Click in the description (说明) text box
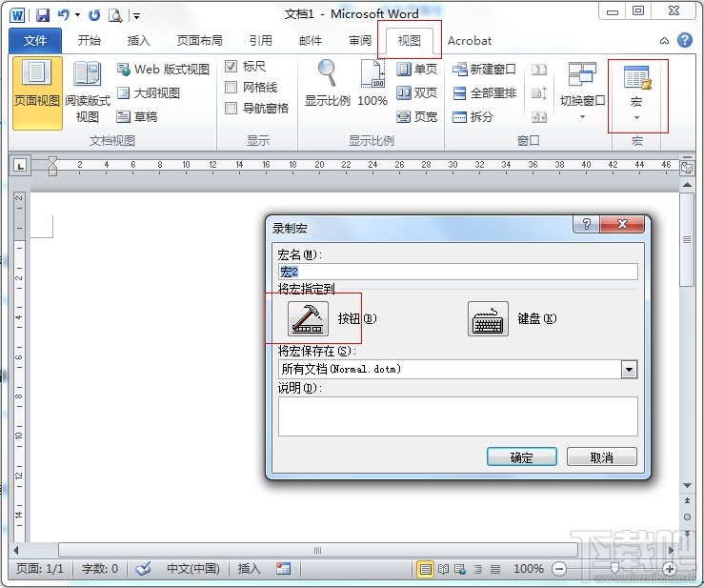 click(x=458, y=416)
